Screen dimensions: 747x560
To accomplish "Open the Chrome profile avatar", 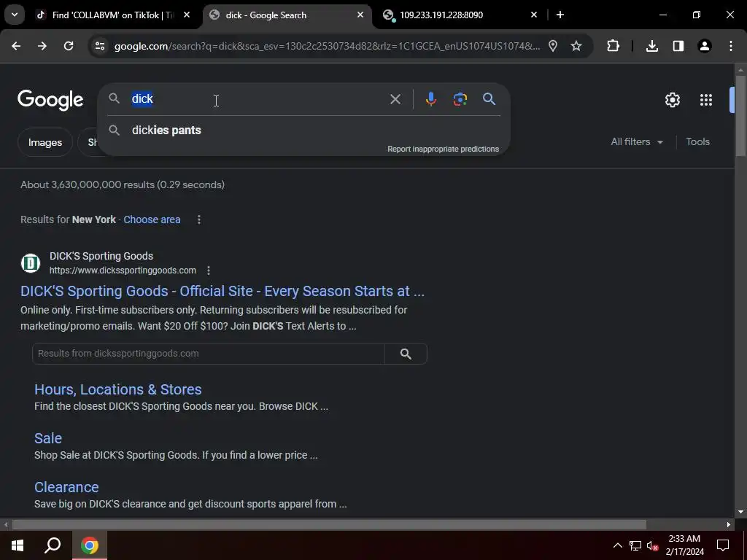I will click(705, 46).
